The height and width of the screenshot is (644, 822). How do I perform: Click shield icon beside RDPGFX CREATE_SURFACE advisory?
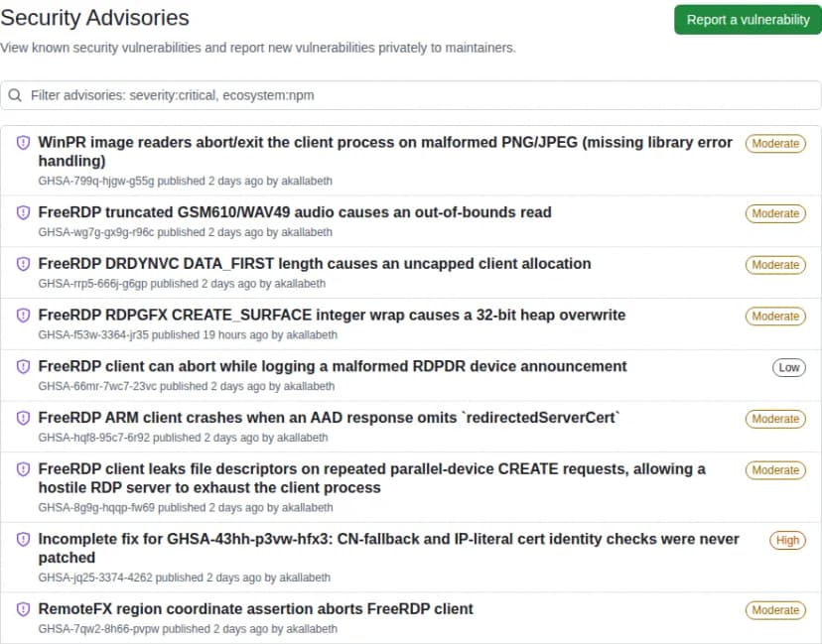coord(23,316)
